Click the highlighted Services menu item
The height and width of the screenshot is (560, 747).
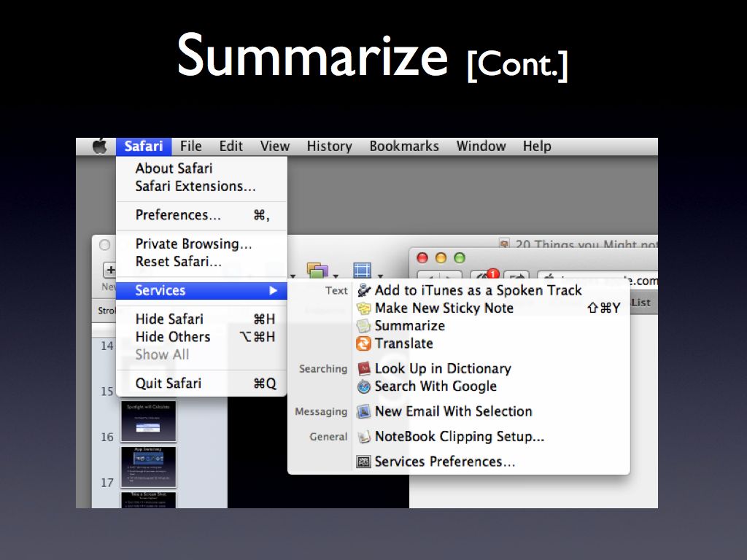pos(201,290)
